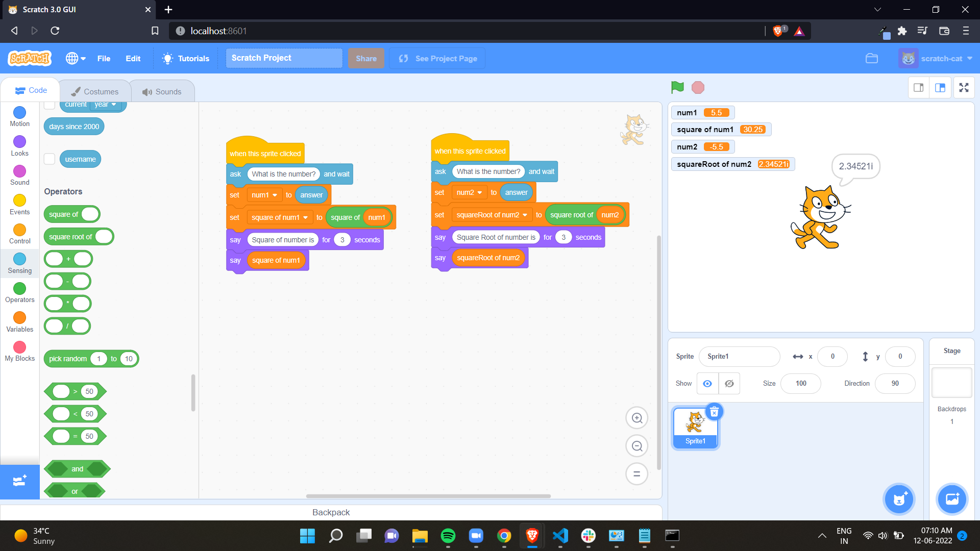
Task: Zoom in on the code workspace
Action: tap(636, 418)
